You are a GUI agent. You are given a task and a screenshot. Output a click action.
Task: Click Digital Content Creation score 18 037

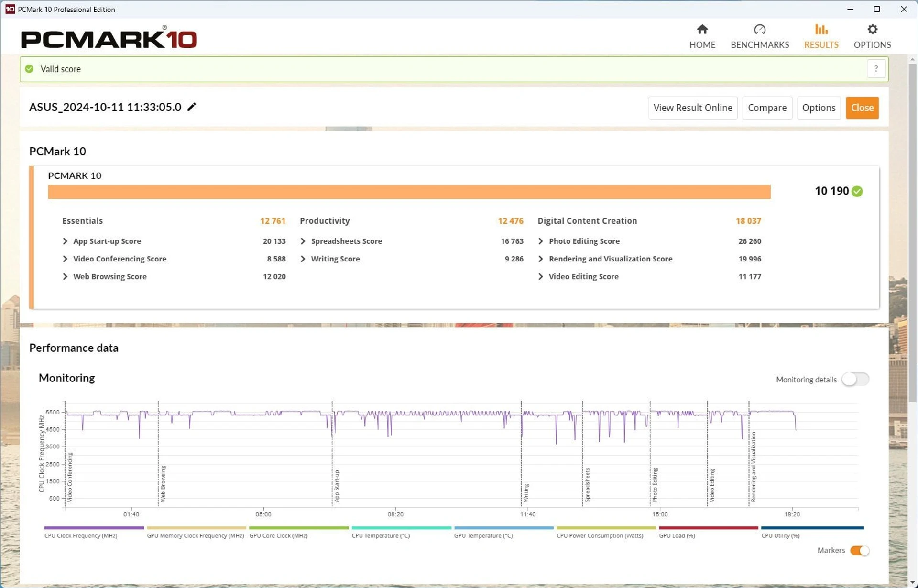(x=748, y=221)
